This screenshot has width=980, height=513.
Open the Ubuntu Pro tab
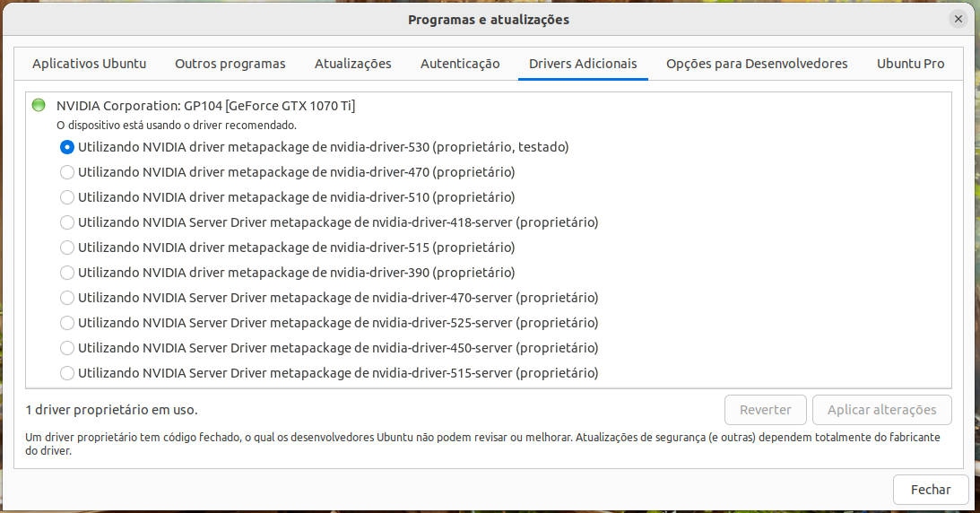(x=910, y=64)
